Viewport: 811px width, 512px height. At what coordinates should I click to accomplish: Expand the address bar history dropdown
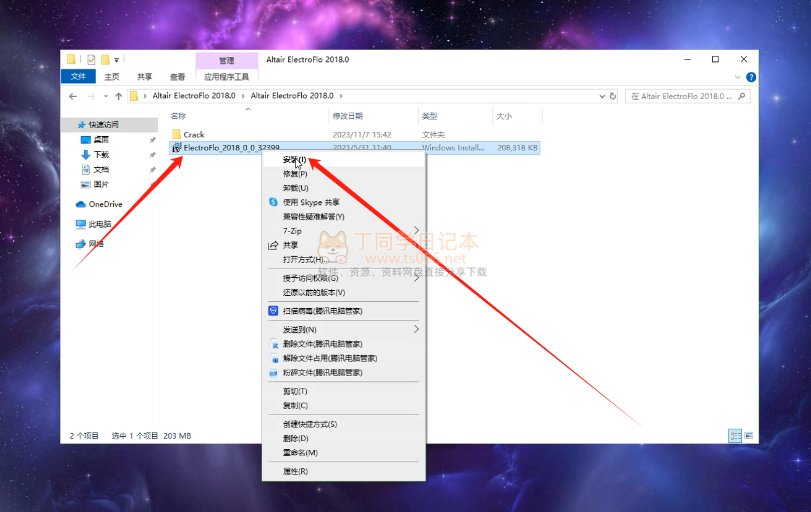(602, 96)
